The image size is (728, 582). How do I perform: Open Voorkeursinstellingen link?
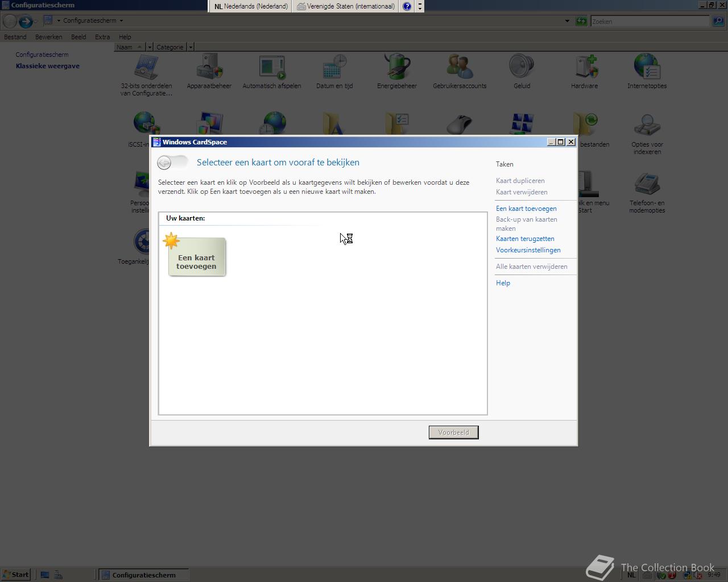pos(528,250)
